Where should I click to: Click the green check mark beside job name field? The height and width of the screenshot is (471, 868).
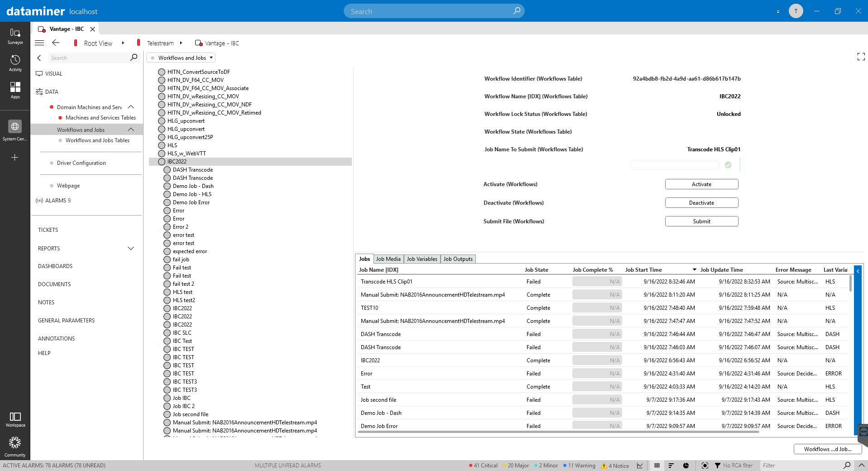click(x=728, y=165)
